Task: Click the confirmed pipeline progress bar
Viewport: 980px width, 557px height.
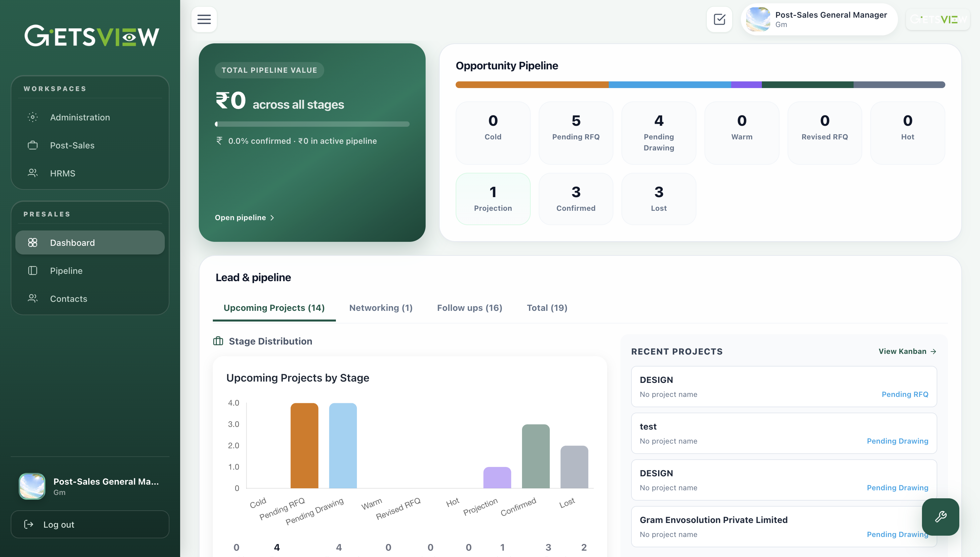Action: tap(312, 124)
